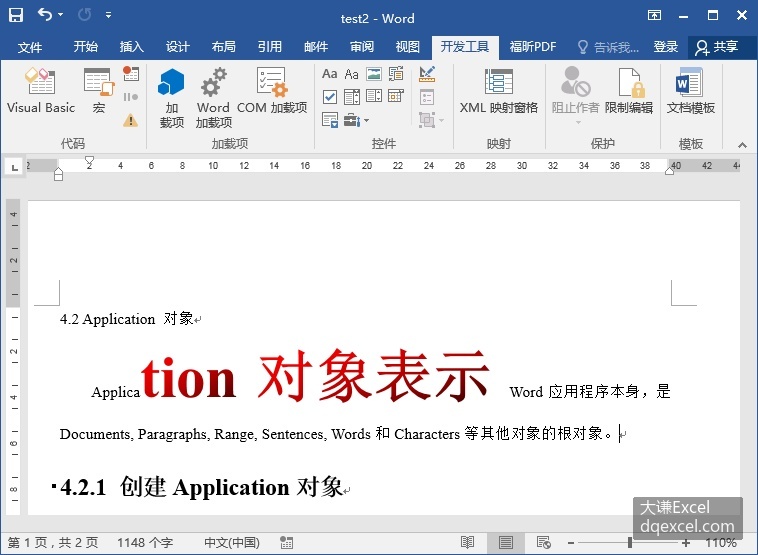
Task: Click the zoom slider handle
Action: pos(630,543)
